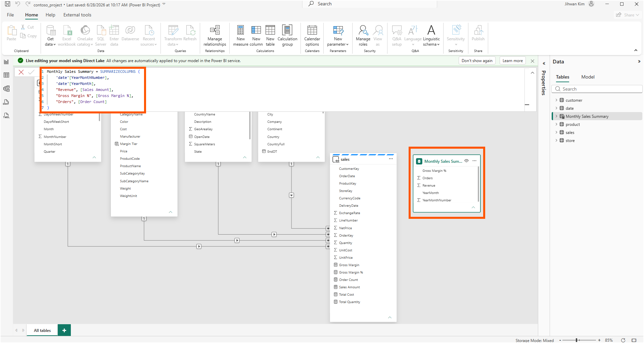Open more options for Monthly Sales Summary card
644x343 pixels.
point(474,161)
